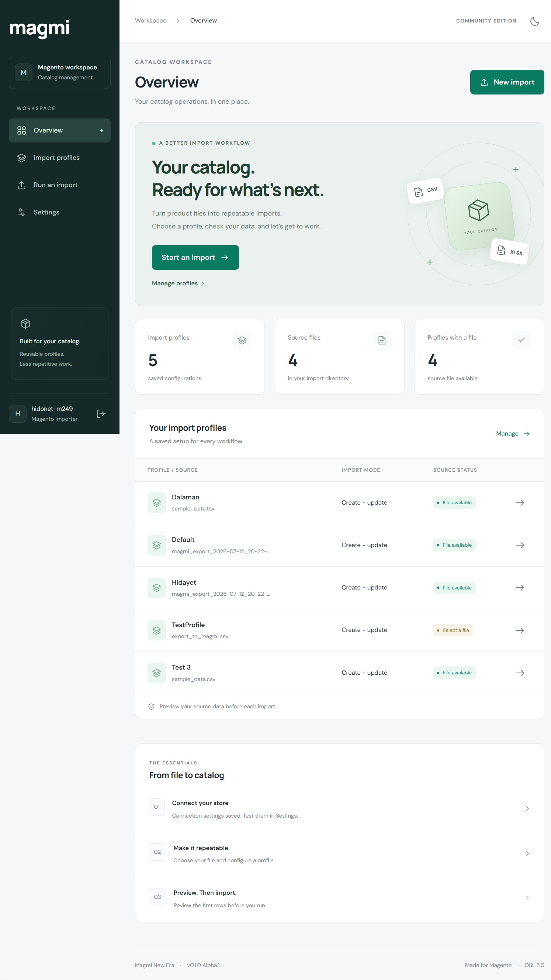Click the Workspace breadcrumb
This screenshot has height=980, width=551.
pos(150,21)
